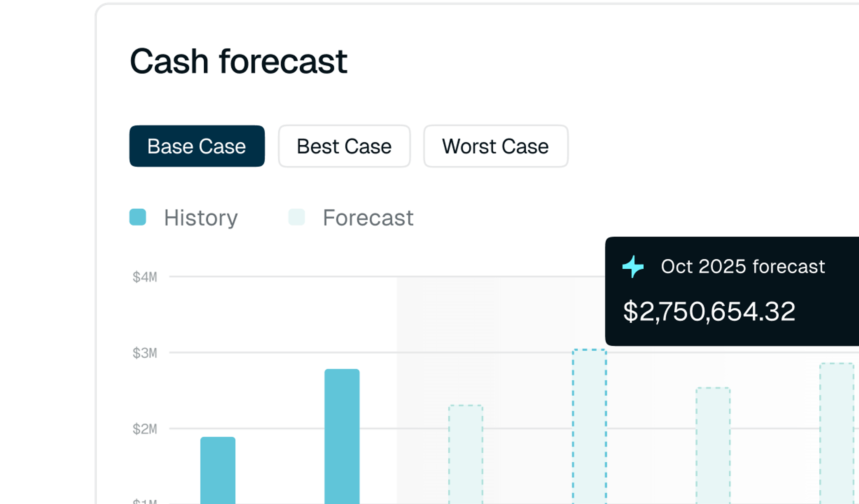Click the $2M axis label
Image resolution: width=859 pixels, height=504 pixels.
click(145, 429)
